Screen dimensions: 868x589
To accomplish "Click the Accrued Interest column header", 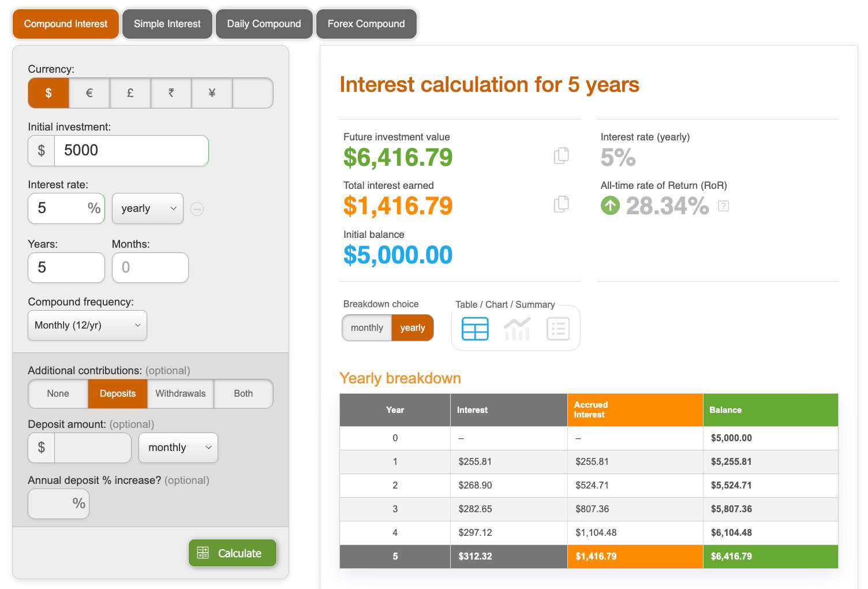I will (x=635, y=410).
